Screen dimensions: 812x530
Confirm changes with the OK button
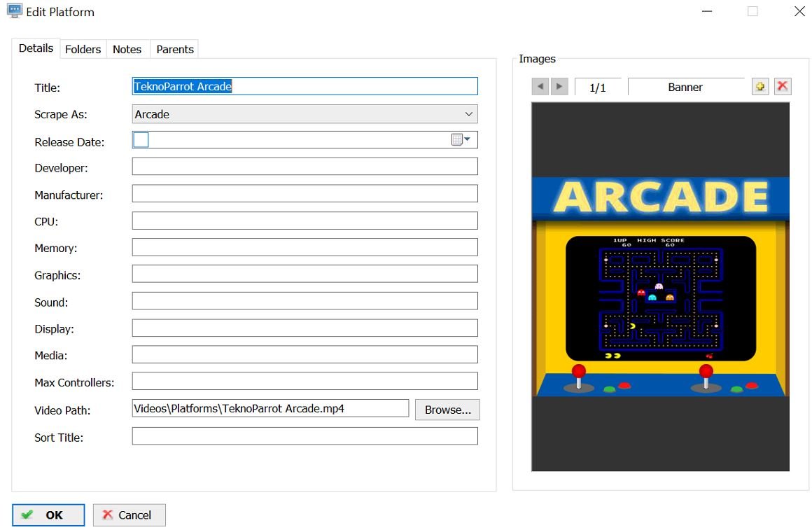tap(48, 515)
